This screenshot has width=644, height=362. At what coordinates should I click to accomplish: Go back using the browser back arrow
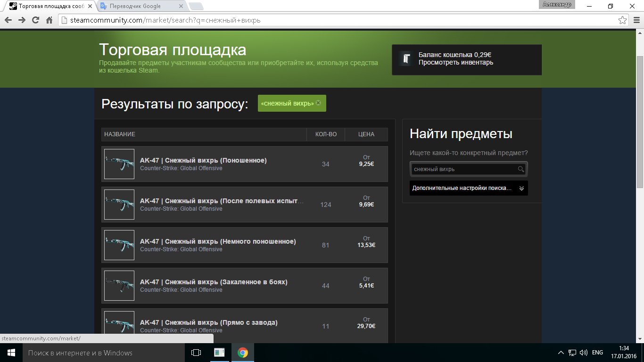8,20
